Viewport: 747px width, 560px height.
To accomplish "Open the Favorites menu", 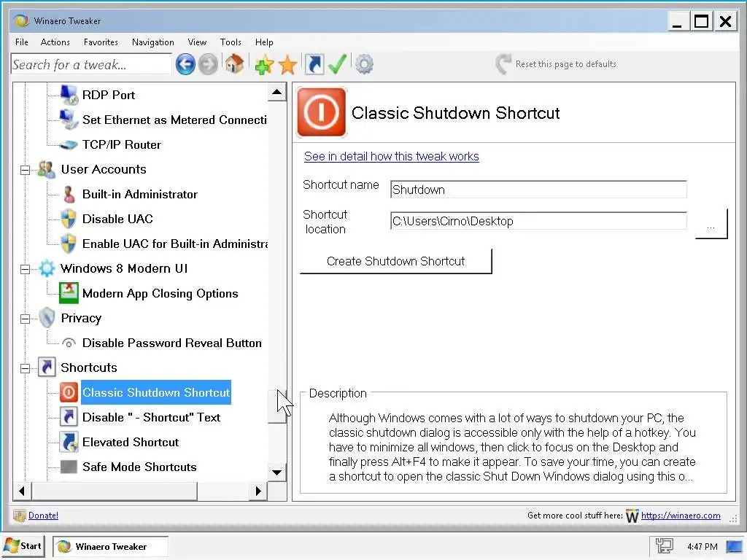I will coord(101,42).
